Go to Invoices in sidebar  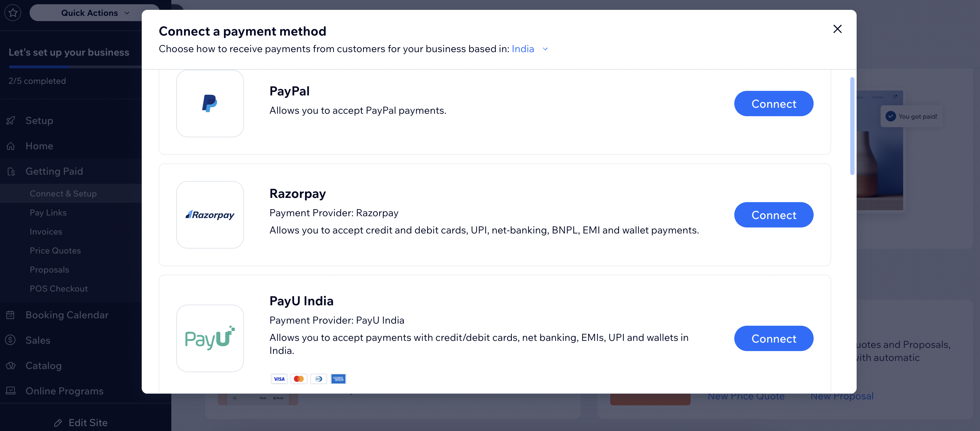(46, 231)
